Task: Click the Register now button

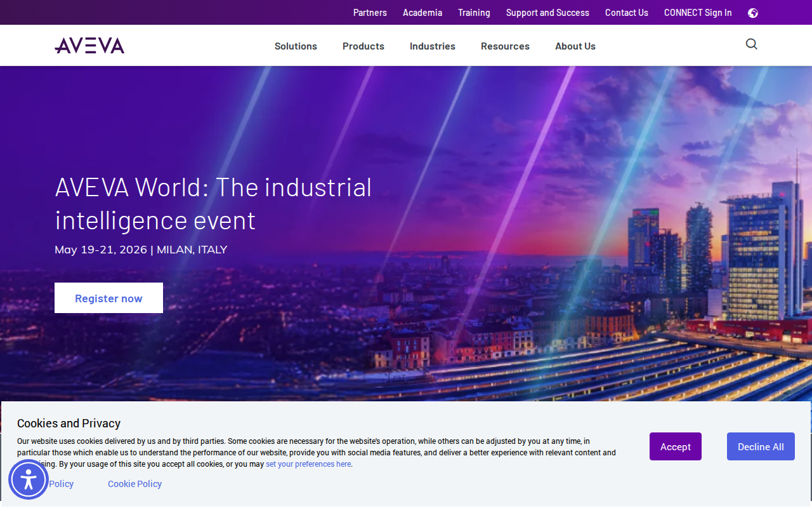Action: click(x=108, y=298)
